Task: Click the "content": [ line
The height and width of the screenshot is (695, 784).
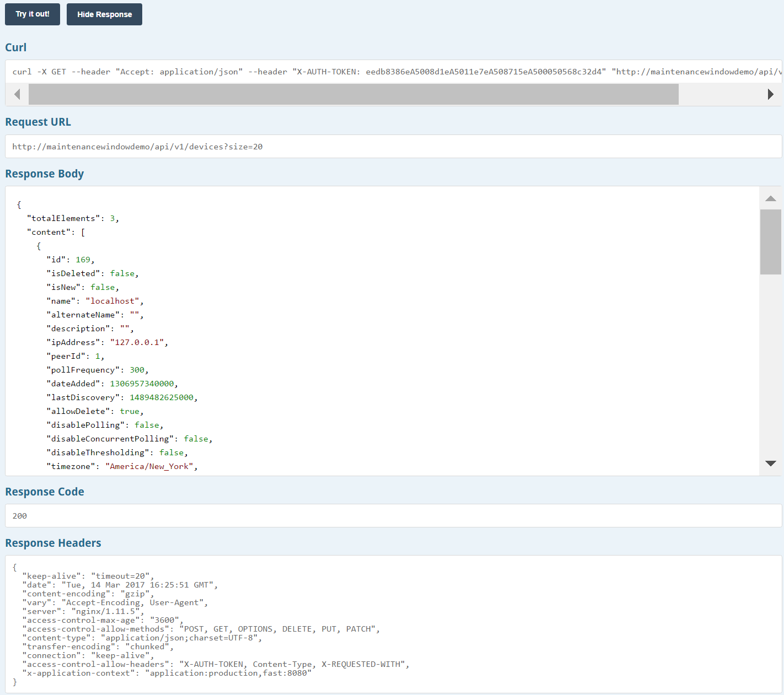Action: (x=56, y=232)
